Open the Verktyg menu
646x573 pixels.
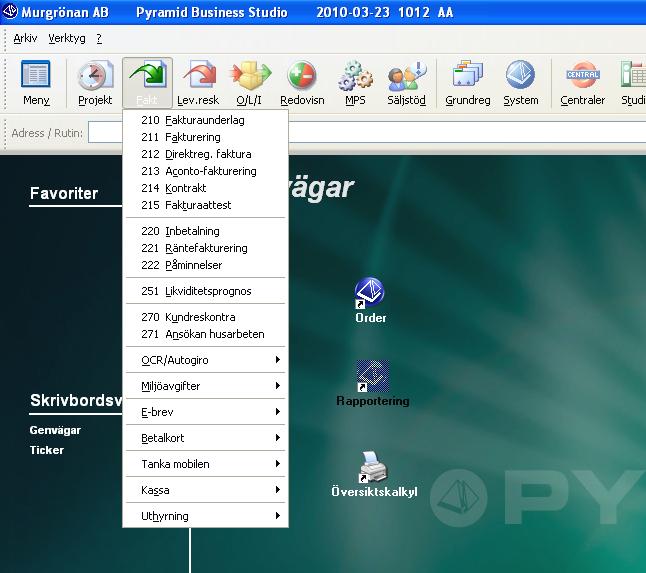[67, 38]
